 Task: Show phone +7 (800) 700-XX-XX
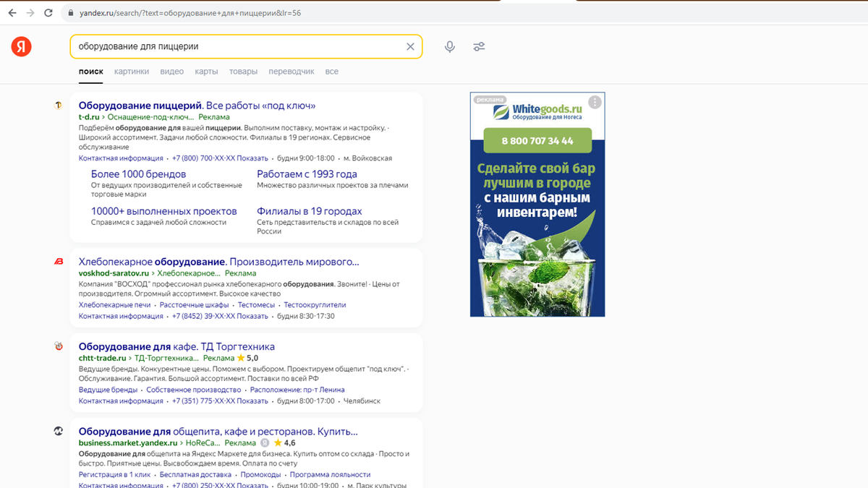(220, 158)
